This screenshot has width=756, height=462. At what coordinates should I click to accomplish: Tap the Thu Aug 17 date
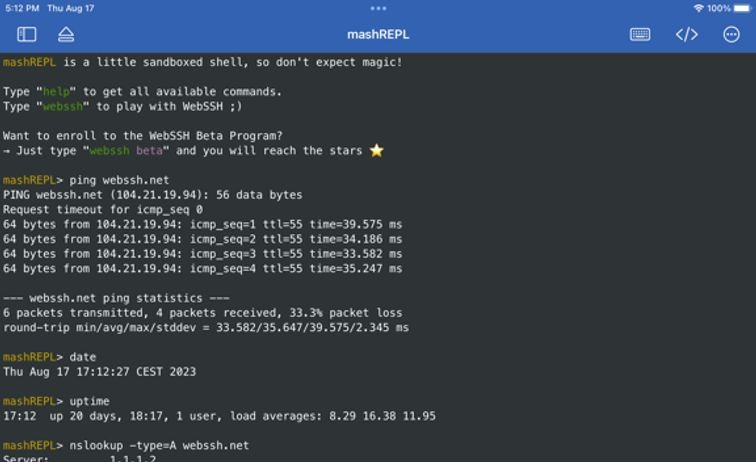(70, 8)
